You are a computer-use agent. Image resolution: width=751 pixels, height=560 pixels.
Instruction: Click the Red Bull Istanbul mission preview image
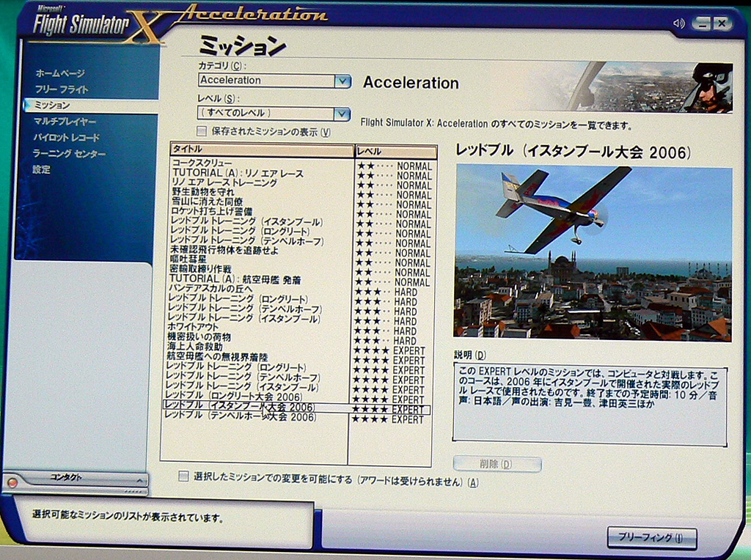[x=593, y=253]
